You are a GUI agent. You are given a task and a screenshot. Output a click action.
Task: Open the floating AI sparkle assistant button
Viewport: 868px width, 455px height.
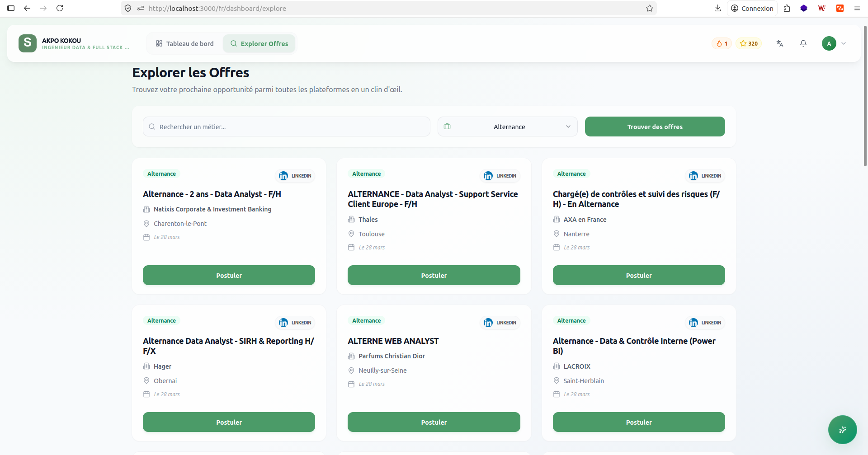pyautogui.click(x=842, y=430)
